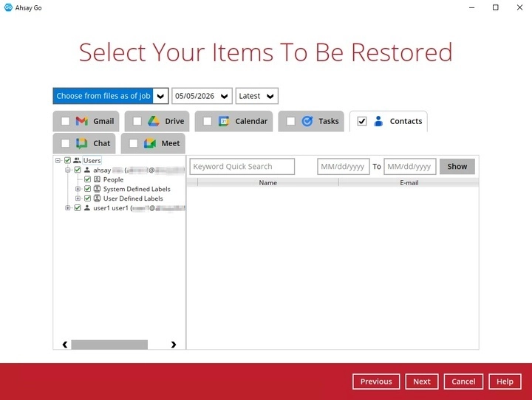Tick the Calendar checkbox
532x400 pixels.
pyautogui.click(x=208, y=121)
